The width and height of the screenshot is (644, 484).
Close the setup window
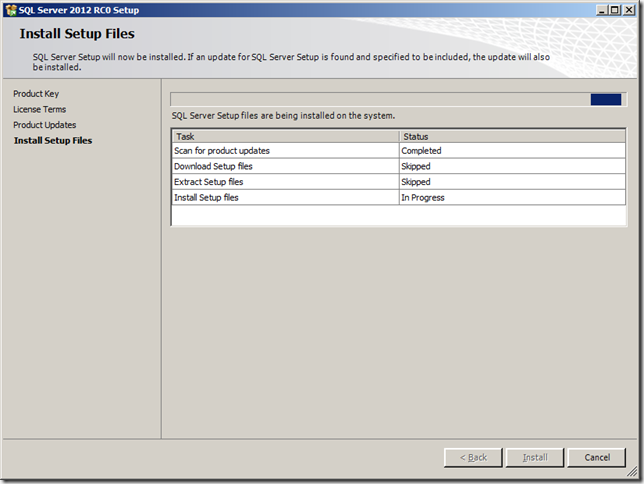[x=628, y=10]
